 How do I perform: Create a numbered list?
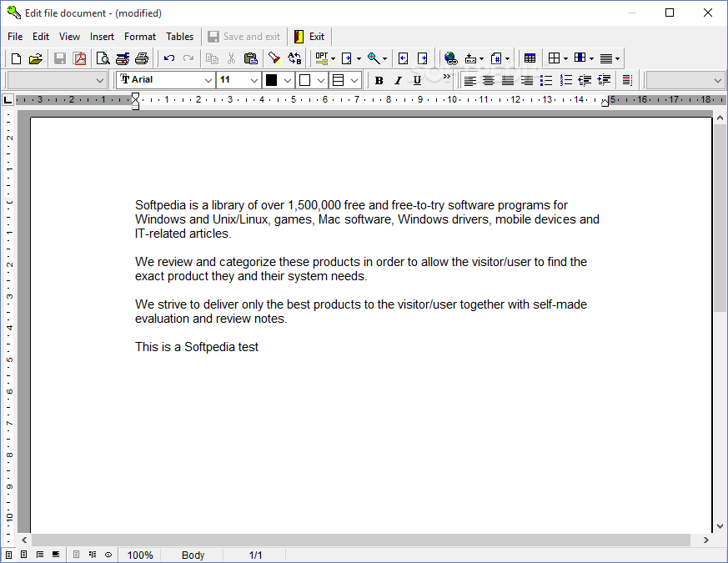click(565, 80)
